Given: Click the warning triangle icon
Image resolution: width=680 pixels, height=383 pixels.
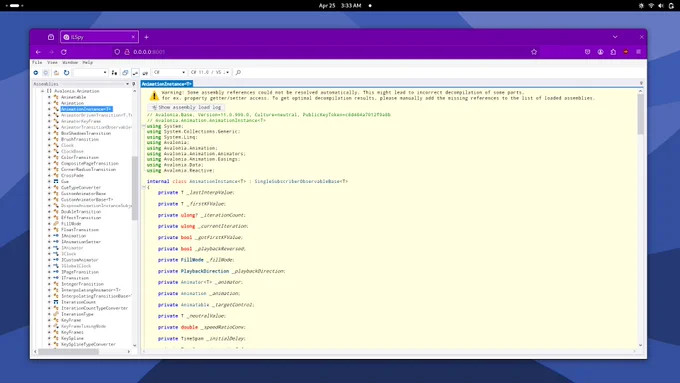Looking at the screenshot, I should point(154,95).
